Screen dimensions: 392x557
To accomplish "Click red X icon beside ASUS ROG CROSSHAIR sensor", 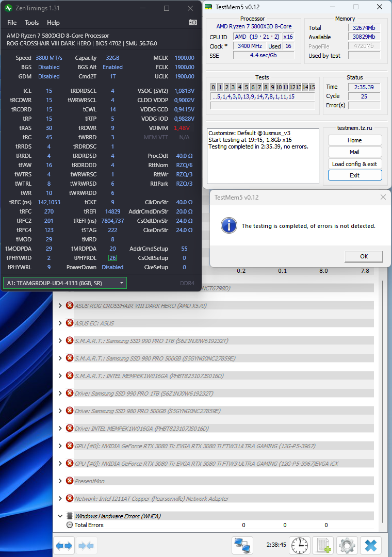I will tap(70, 305).
